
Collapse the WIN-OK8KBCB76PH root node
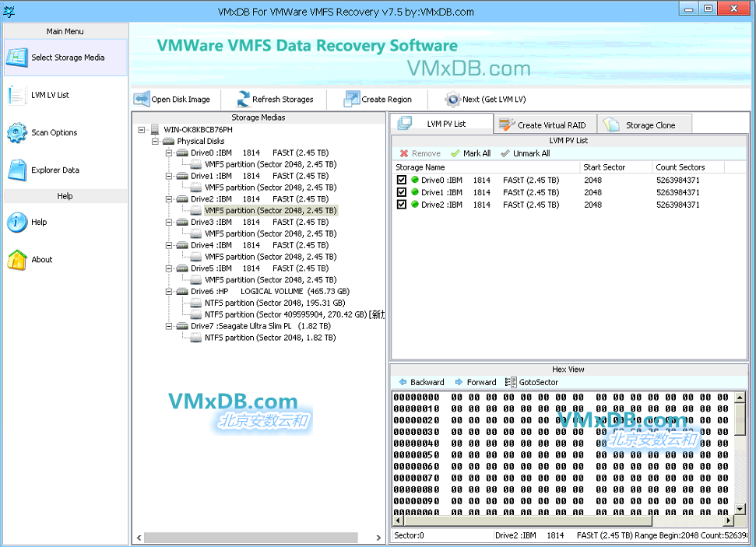click(x=141, y=130)
